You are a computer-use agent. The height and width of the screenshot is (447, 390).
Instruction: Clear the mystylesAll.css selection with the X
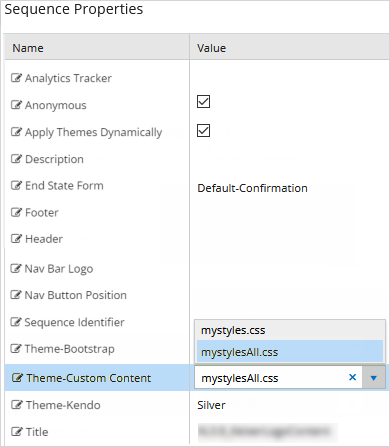point(352,377)
